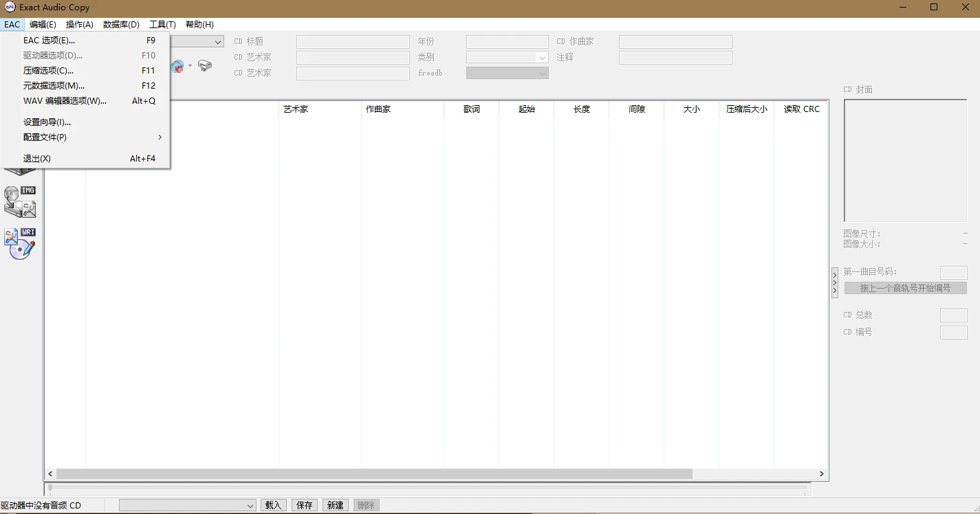Click the second CD 艺术家 input field
The height and width of the screenshot is (514, 980).
coord(353,73)
